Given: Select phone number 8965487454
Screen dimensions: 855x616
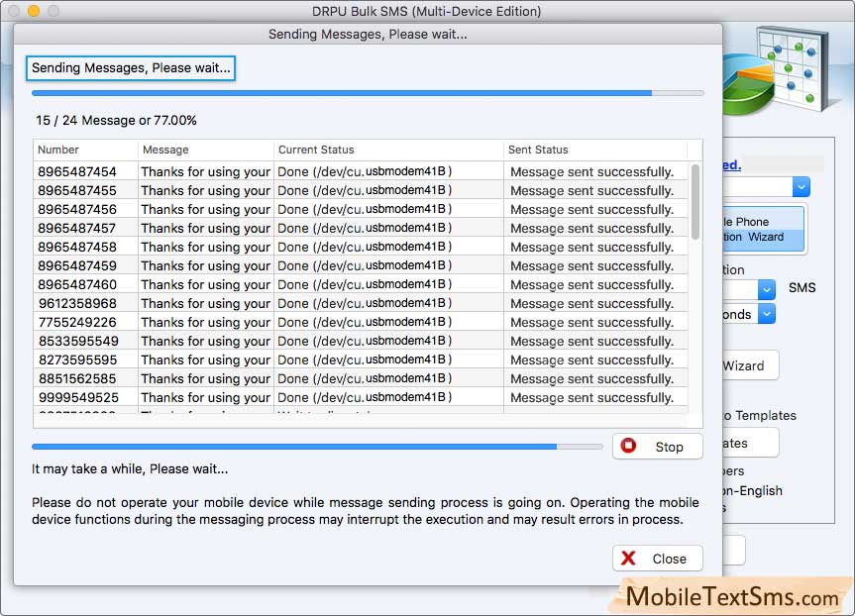Looking at the screenshot, I should click(77, 171).
